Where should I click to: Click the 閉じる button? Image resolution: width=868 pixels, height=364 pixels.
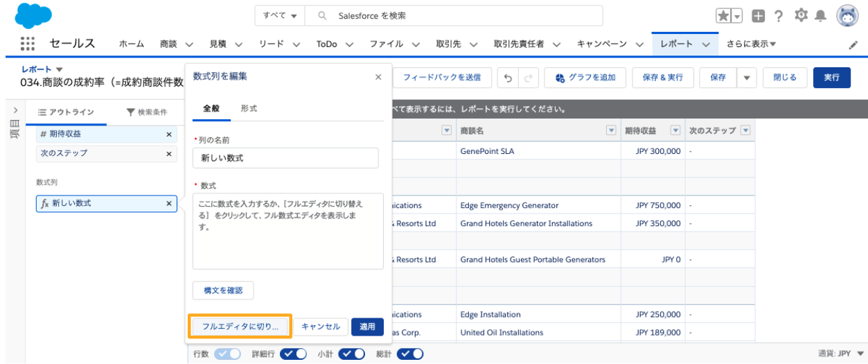tap(785, 78)
